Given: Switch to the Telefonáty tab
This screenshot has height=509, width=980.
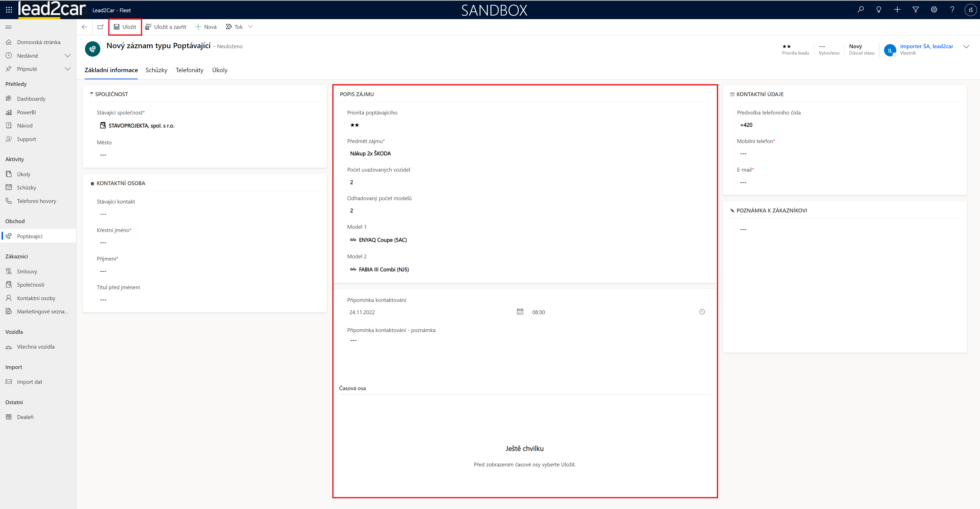Looking at the screenshot, I should pyautogui.click(x=189, y=70).
